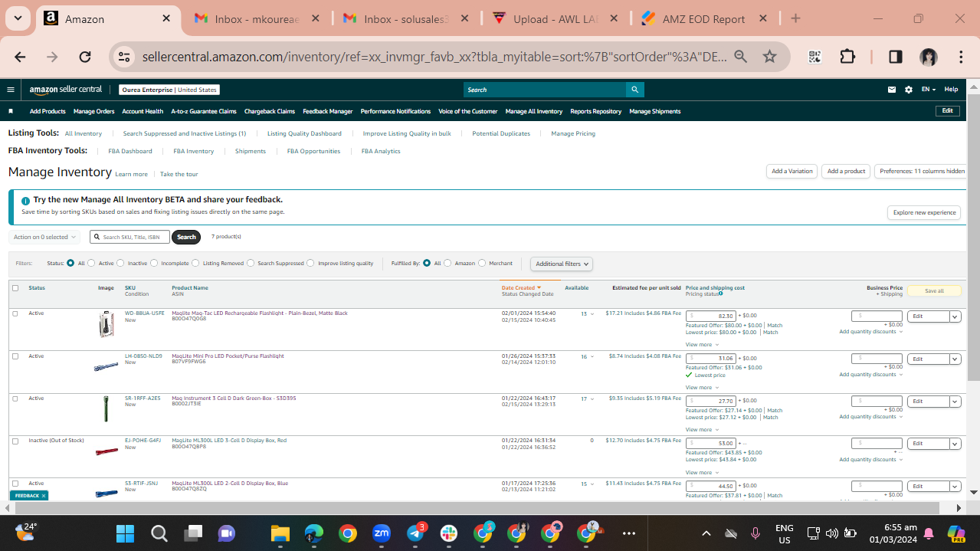
Task: Launch Zoom from the taskbar
Action: coord(382,533)
